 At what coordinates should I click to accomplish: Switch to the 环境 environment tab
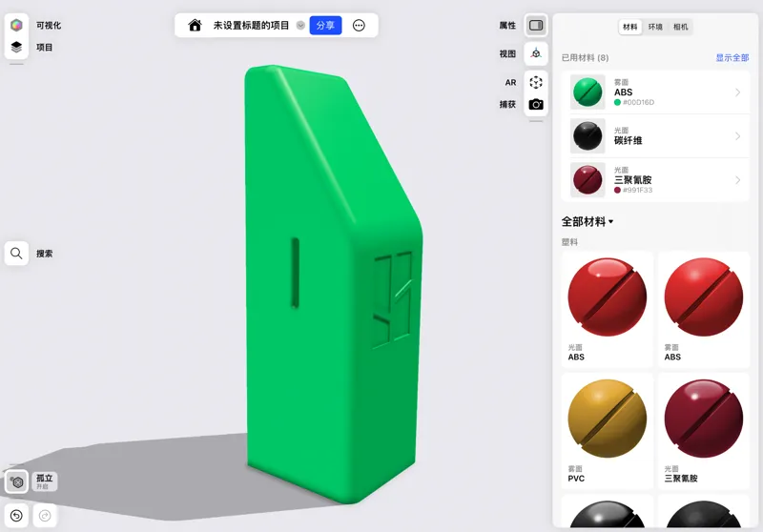655,27
